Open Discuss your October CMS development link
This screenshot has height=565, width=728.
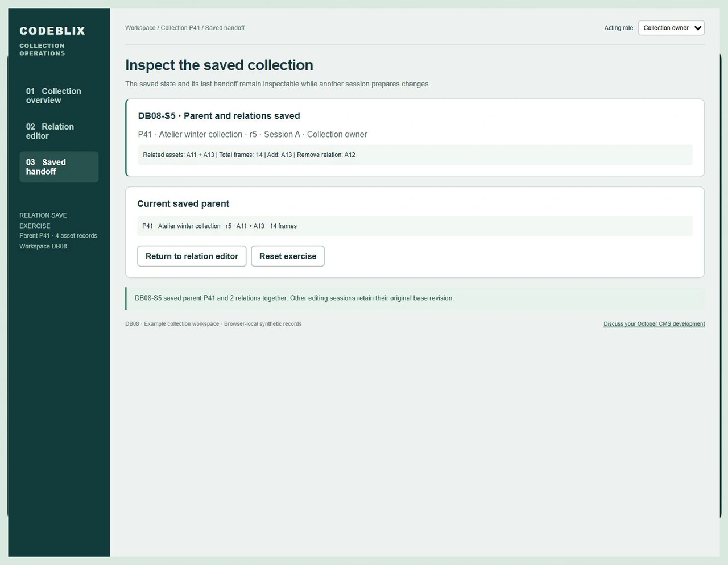[x=654, y=324]
